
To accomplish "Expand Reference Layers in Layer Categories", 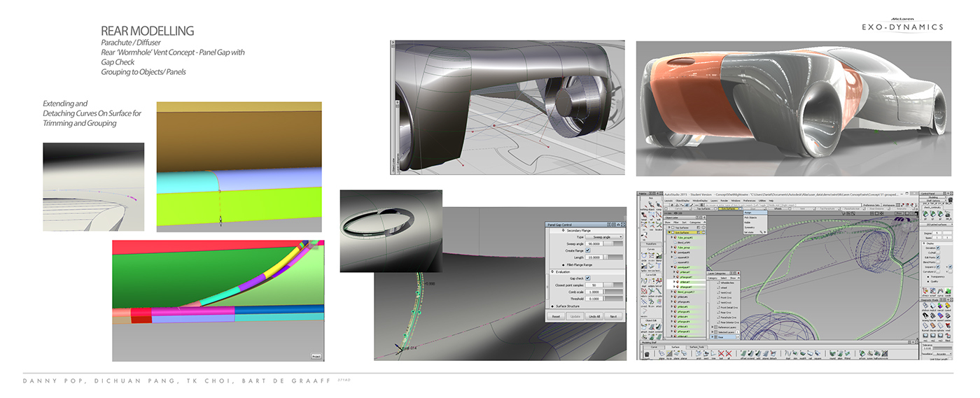I will (x=712, y=327).
